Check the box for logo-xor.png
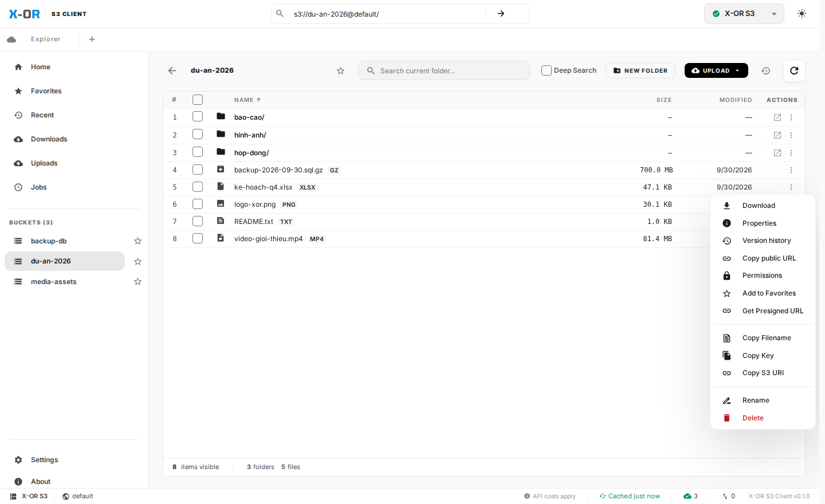The image size is (825, 504). pos(198,204)
